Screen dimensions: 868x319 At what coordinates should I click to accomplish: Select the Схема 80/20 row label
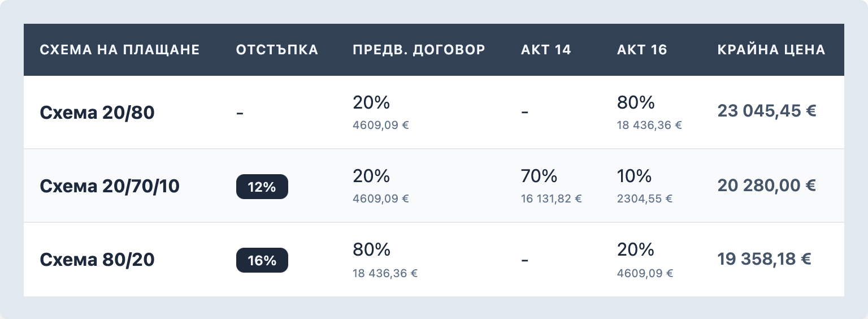click(97, 260)
